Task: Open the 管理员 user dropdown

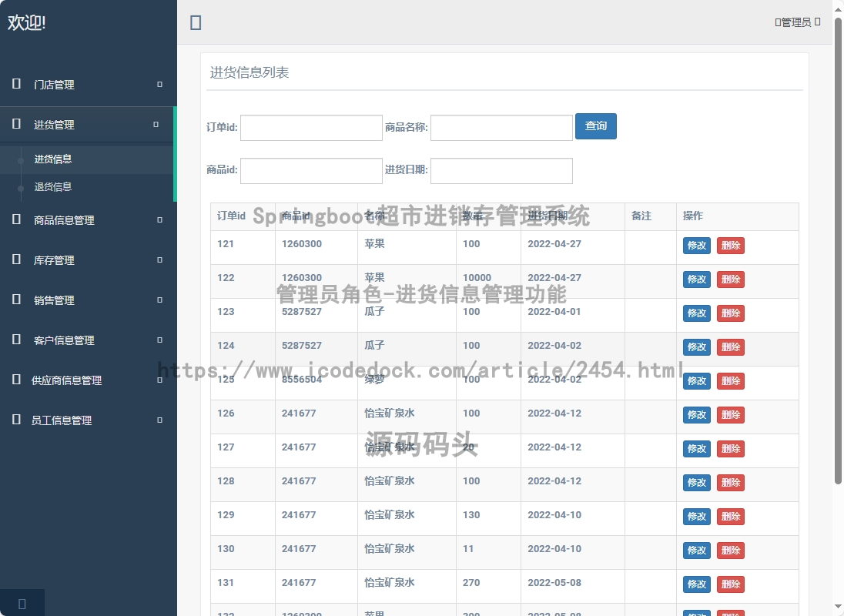Action: 798,22
